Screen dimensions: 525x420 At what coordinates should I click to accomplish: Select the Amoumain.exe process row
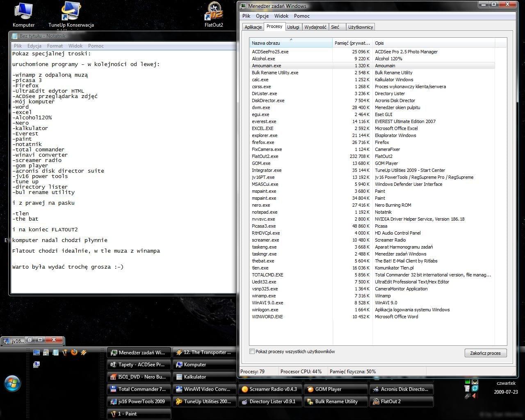coord(372,66)
